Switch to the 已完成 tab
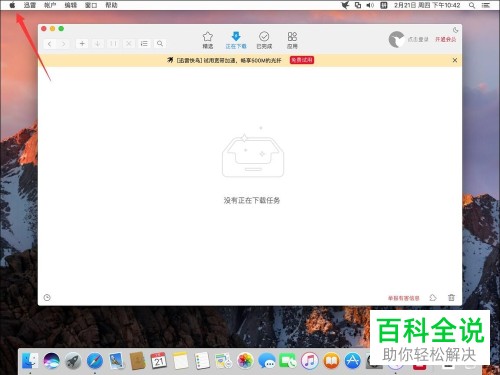This screenshot has height=375, width=500. pyautogui.click(x=264, y=40)
